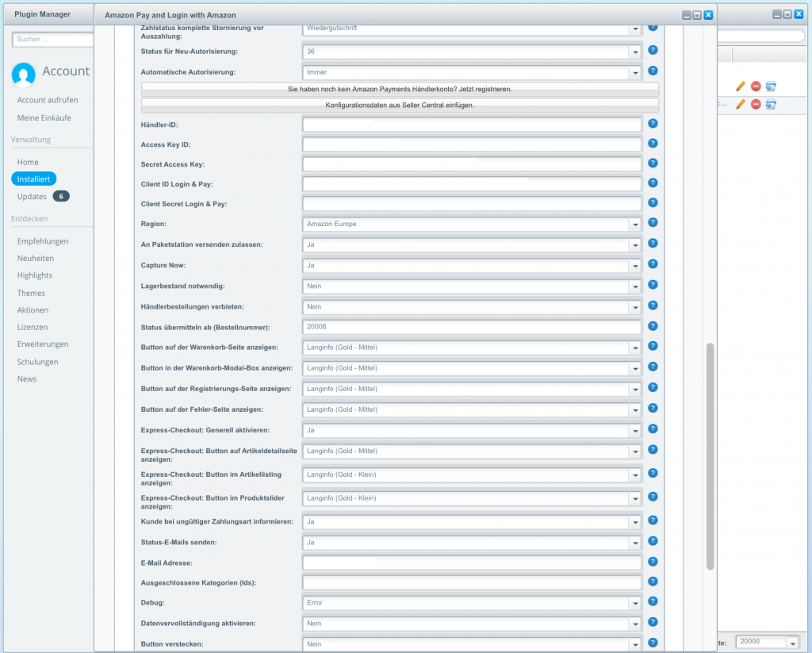Click the settings dialog vertical scrollbar
812x653 pixels.
[710, 456]
